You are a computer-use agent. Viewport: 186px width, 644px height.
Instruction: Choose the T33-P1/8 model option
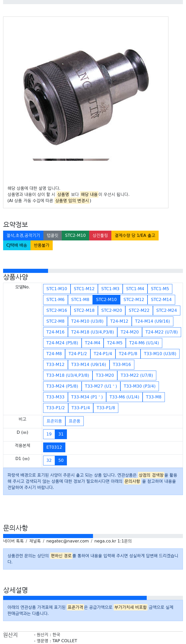click(x=106, y=408)
